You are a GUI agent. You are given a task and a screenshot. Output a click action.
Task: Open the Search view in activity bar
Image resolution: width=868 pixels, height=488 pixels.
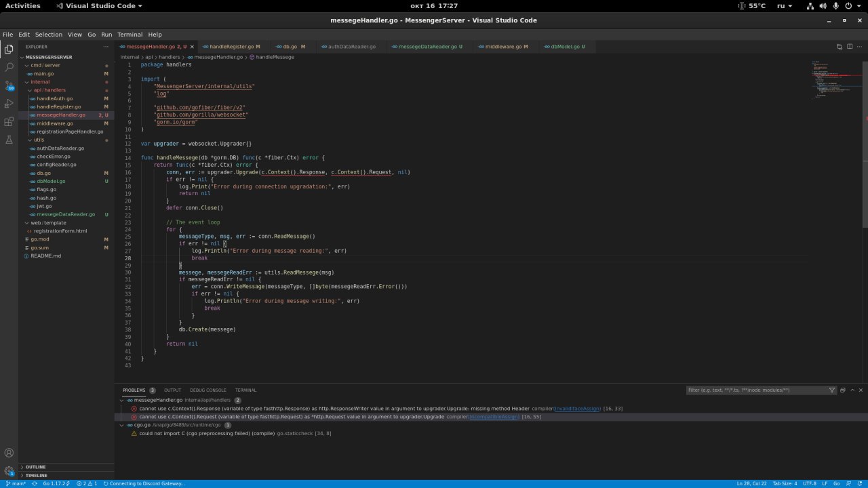pyautogui.click(x=9, y=67)
